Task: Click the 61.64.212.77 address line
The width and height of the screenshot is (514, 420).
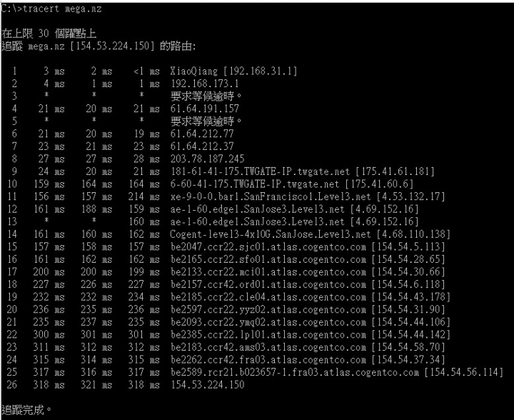Action: [x=202, y=134]
